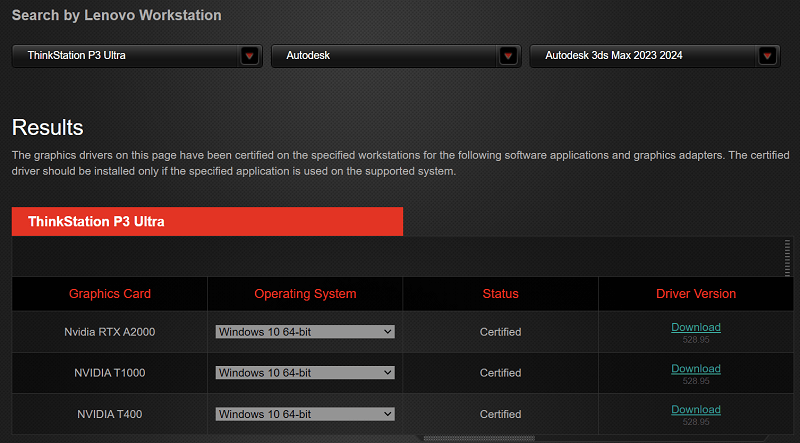The image size is (800, 443).
Task: Open the ThinkStation P3 Ultra workstation dropdown
Action: (137, 56)
